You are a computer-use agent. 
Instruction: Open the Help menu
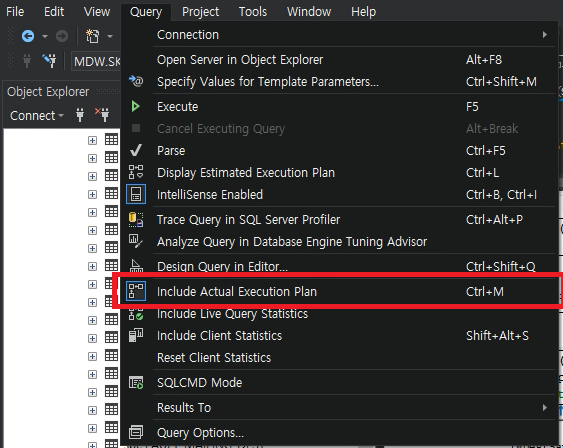(363, 12)
